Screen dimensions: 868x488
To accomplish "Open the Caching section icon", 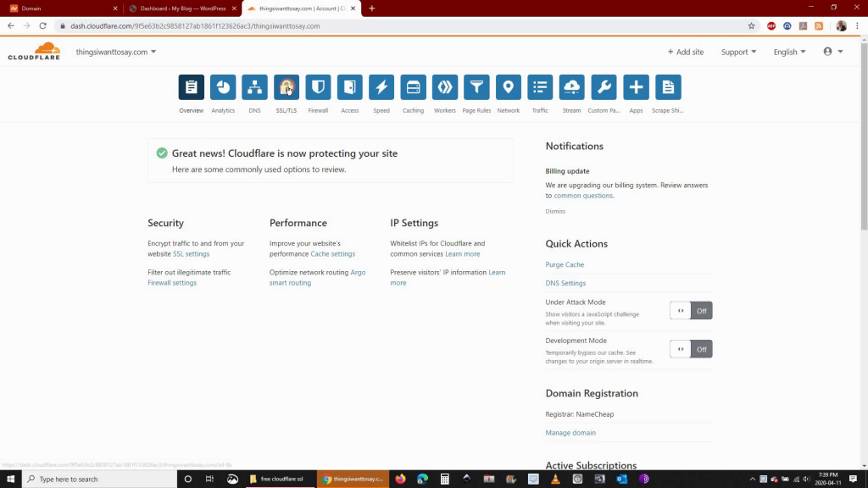I will [414, 87].
